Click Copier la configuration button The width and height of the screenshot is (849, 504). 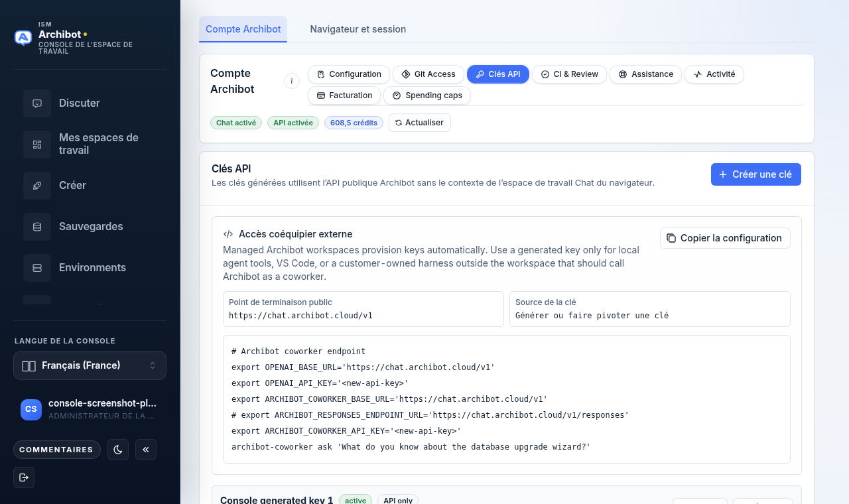pos(725,238)
